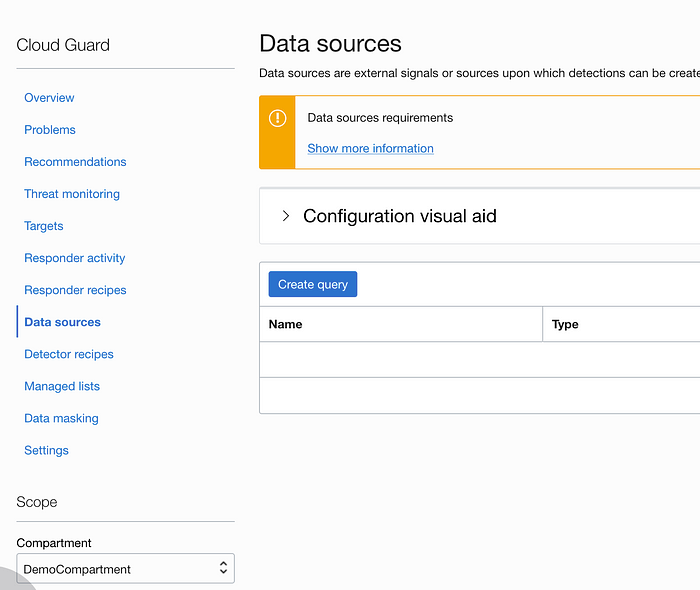Open Show more information link

370,148
